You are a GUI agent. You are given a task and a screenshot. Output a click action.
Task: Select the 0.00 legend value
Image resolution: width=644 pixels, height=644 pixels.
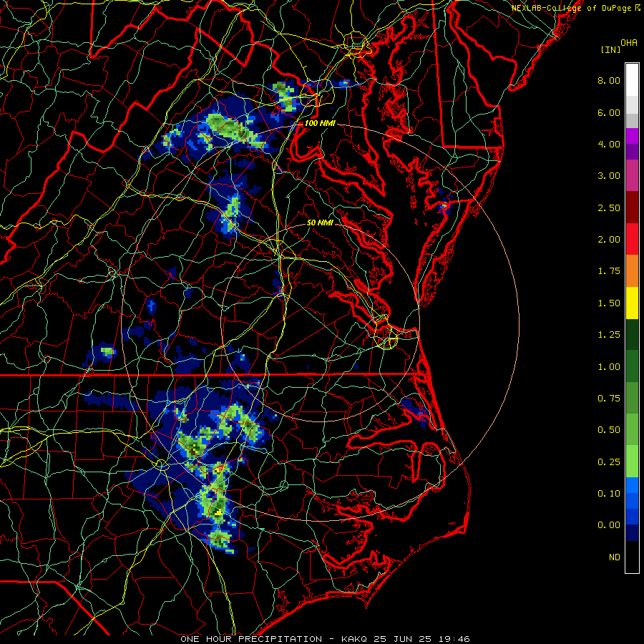(x=609, y=525)
